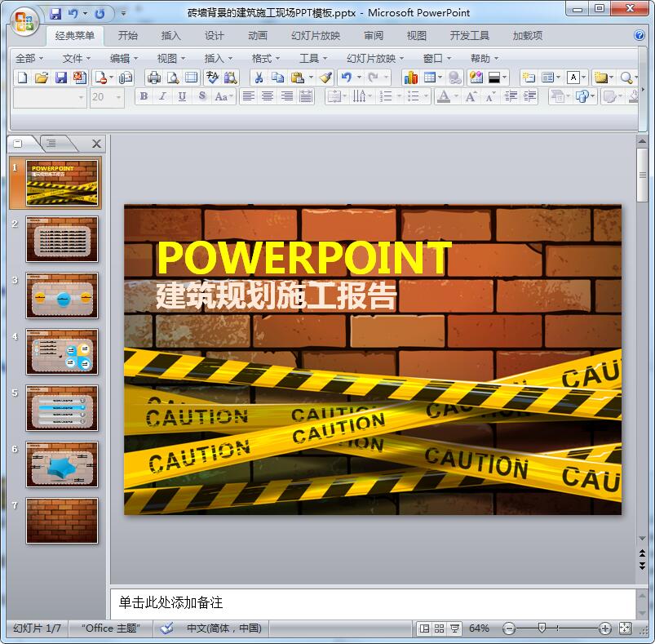Toggle justify text alignment
Image resolution: width=655 pixels, height=644 pixels.
click(306, 97)
